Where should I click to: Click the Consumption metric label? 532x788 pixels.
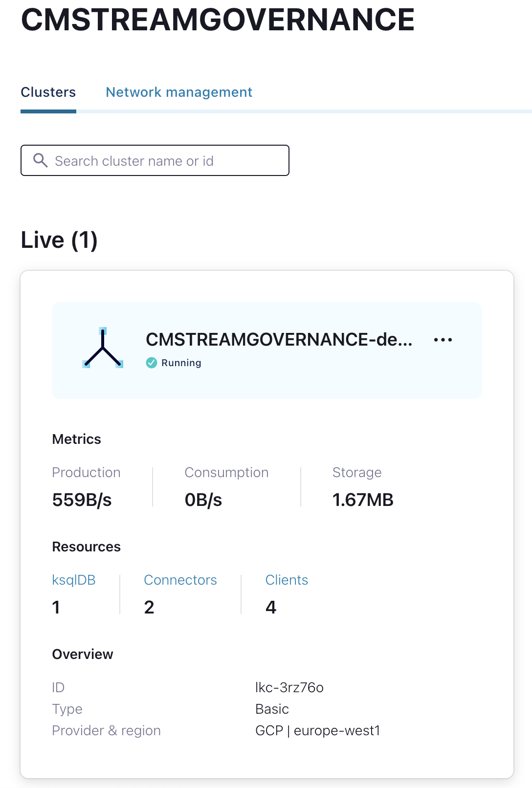click(x=227, y=472)
